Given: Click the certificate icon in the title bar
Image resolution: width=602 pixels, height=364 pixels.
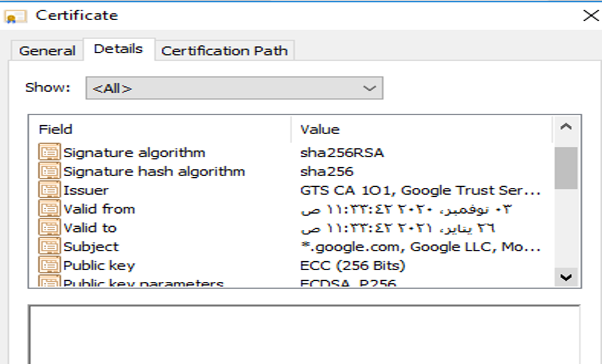Looking at the screenshot, I should point(14,14).
